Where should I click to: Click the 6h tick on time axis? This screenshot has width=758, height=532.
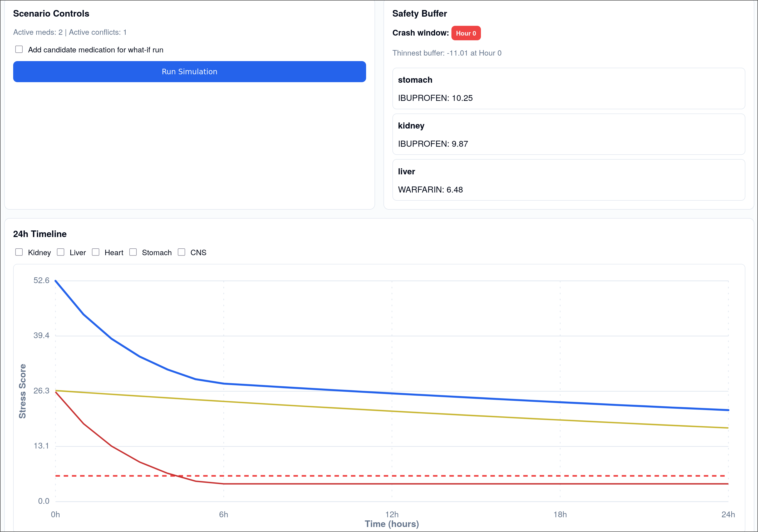[x=224, y=514]
